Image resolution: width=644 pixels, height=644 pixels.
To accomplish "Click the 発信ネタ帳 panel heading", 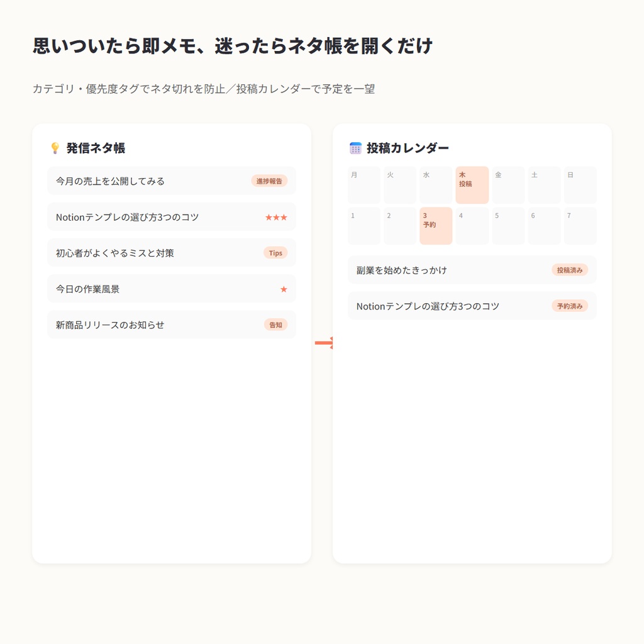I will [x=96, y=148].
